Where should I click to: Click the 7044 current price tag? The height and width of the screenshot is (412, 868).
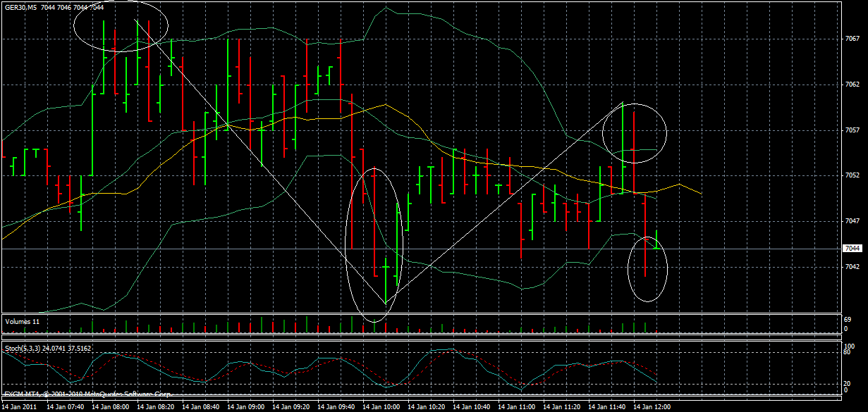[x=852, y=248]
